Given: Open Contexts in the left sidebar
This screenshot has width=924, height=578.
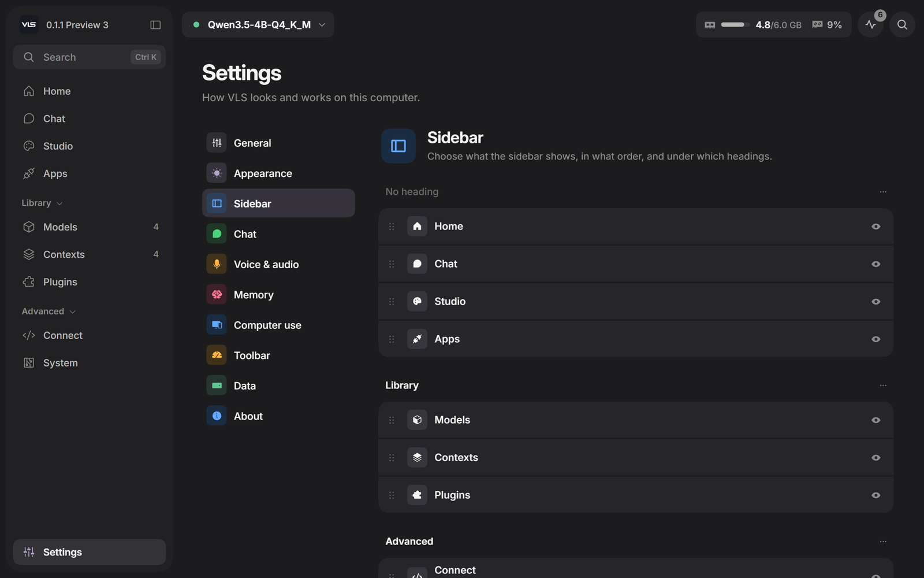Looking at the screenshot, I should pyautogui.click(x=90, y=254).
